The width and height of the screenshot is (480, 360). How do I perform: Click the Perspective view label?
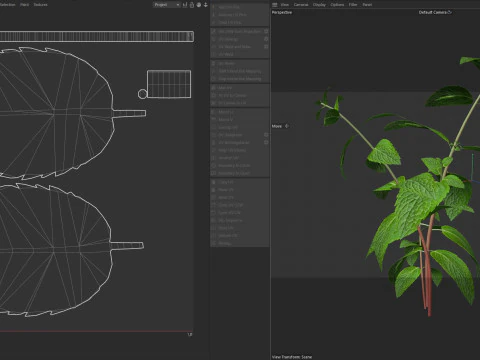point(282,12)
